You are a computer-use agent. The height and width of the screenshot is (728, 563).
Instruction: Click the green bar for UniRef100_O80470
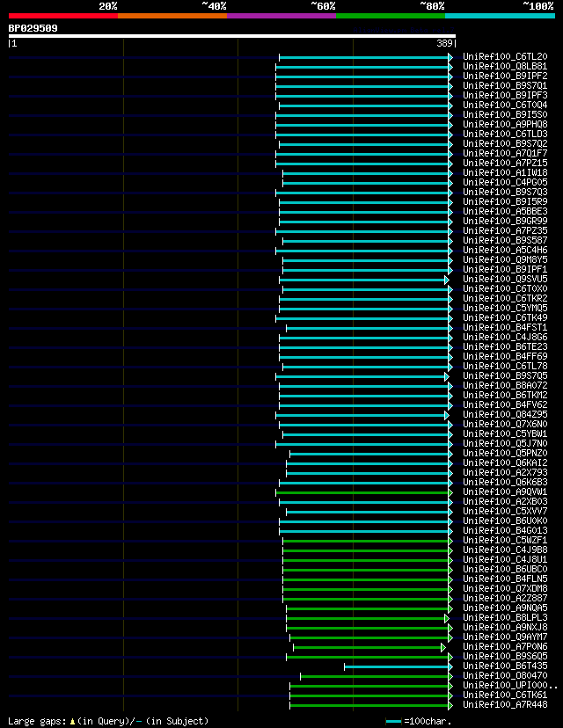tap(375, 676)
